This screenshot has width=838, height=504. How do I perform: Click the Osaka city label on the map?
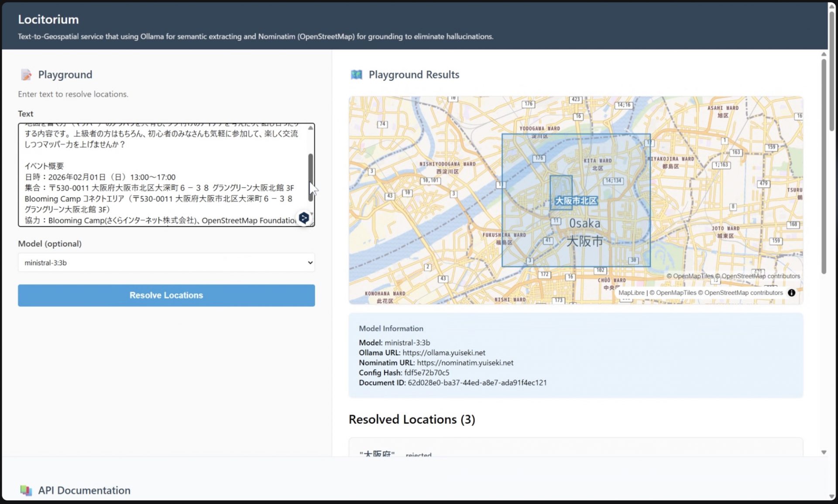[584, 223]
